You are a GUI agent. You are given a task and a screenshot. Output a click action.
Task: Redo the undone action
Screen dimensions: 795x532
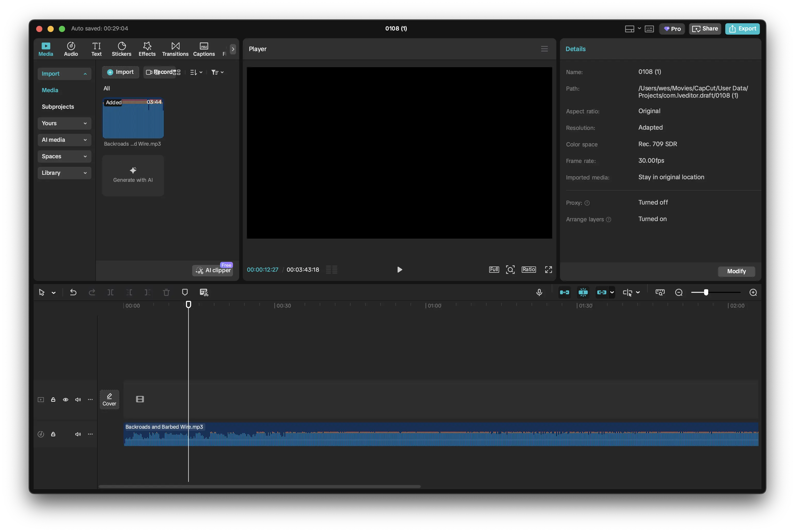coord(92,292)
